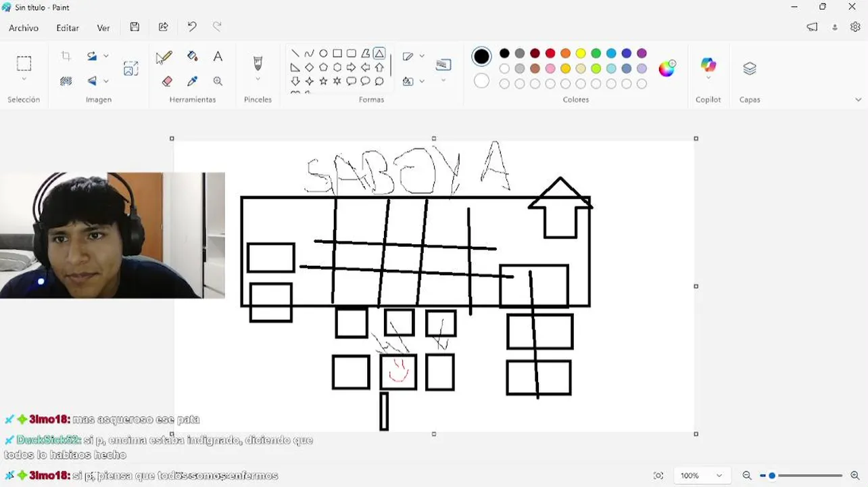868x487 pixels.
Task: Choose the Pentagon shape
Action: (323, 68)
